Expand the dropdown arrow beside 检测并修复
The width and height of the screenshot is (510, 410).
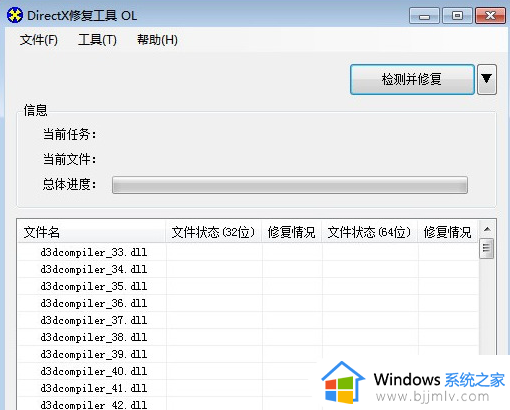coord(487,79)
